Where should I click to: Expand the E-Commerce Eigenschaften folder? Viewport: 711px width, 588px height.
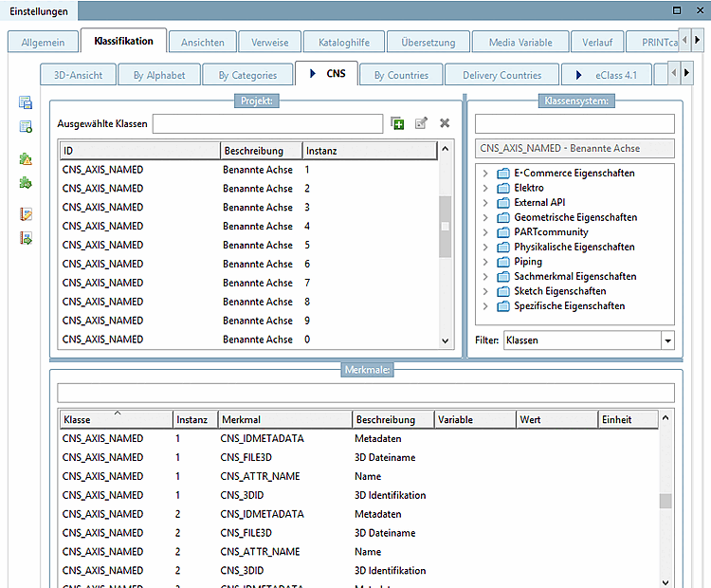(485, 174)
